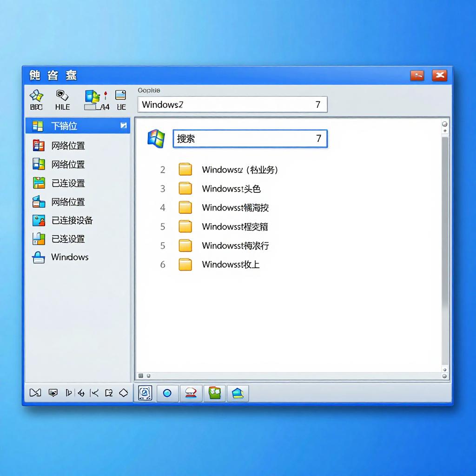This screenshot has width=476, height=476.
Task: Expand the dropdown on the Windows2 search box
Action: click(319, 105)
